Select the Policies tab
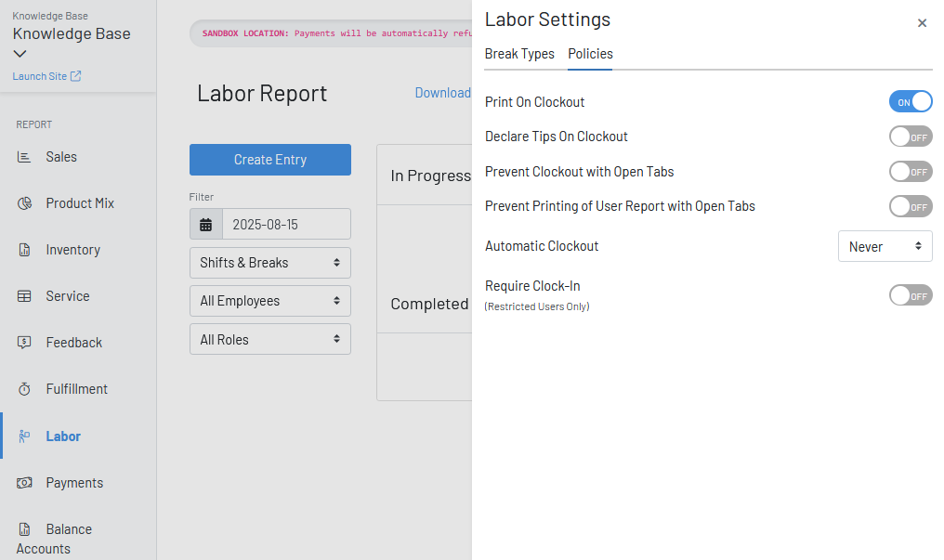 coord(590,54)
